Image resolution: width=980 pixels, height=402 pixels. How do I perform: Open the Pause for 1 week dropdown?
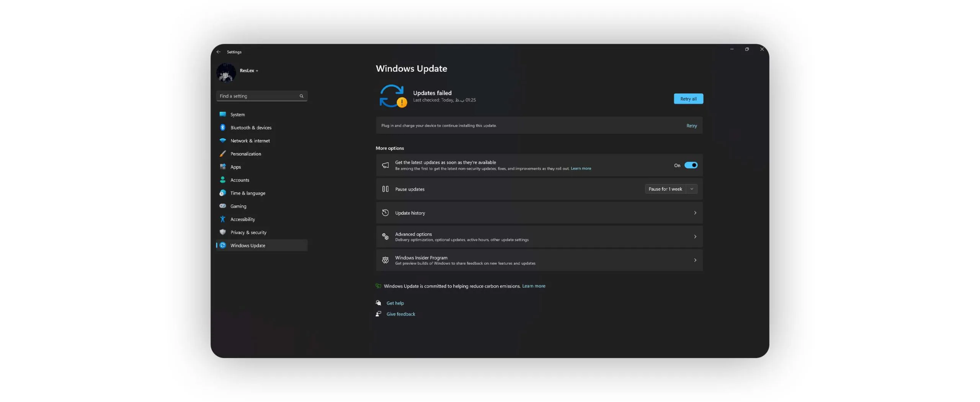pos(671,189)
